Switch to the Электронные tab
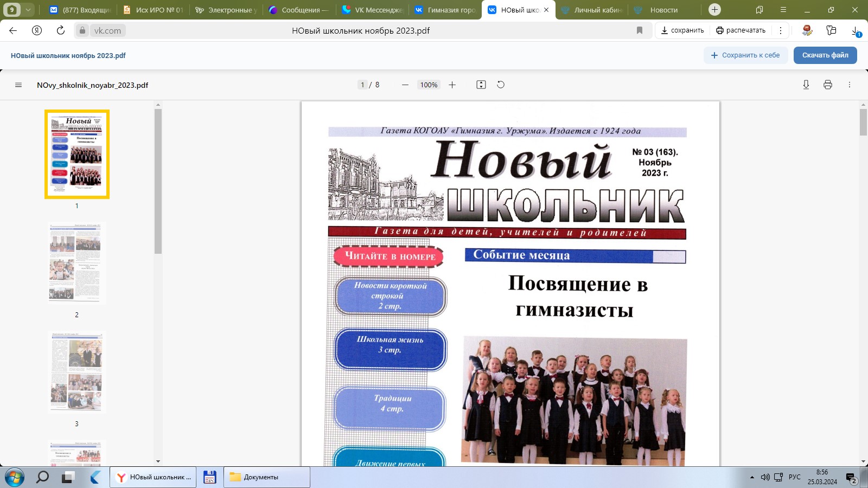The height and width of the screenshot is (488, 868). point(226,10)
